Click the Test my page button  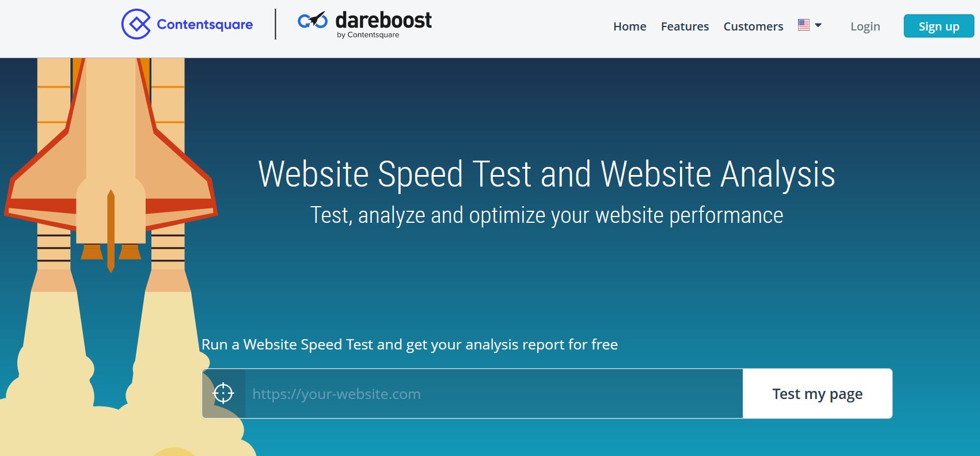pyautogui.click(x=817, y=394)
